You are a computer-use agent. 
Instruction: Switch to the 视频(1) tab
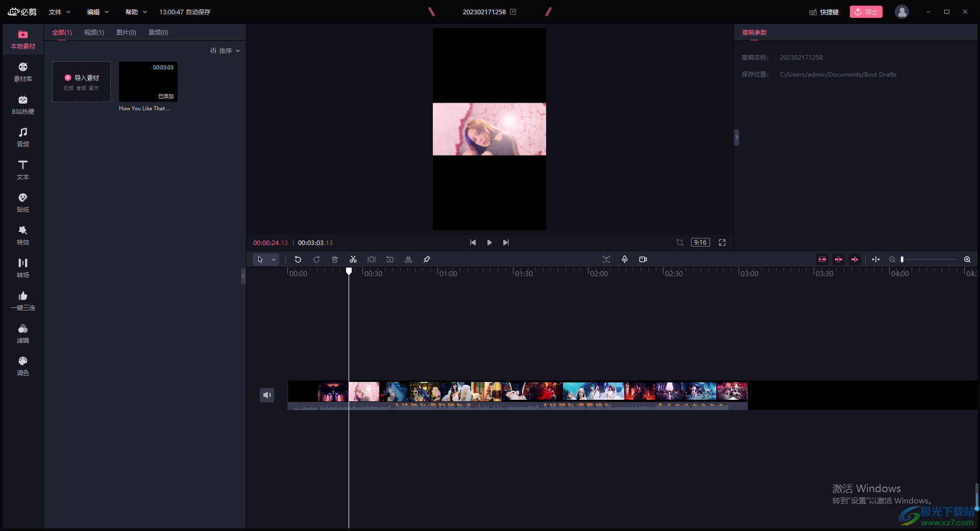[x=94, y=32]
